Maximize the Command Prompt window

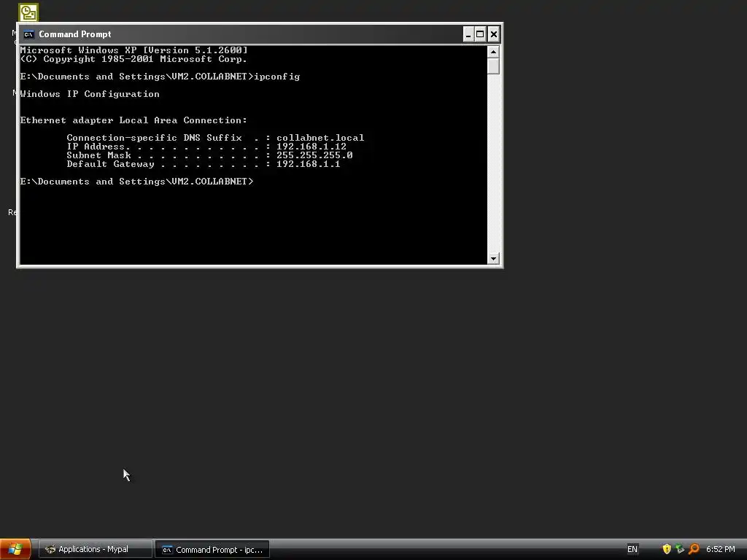480,34
